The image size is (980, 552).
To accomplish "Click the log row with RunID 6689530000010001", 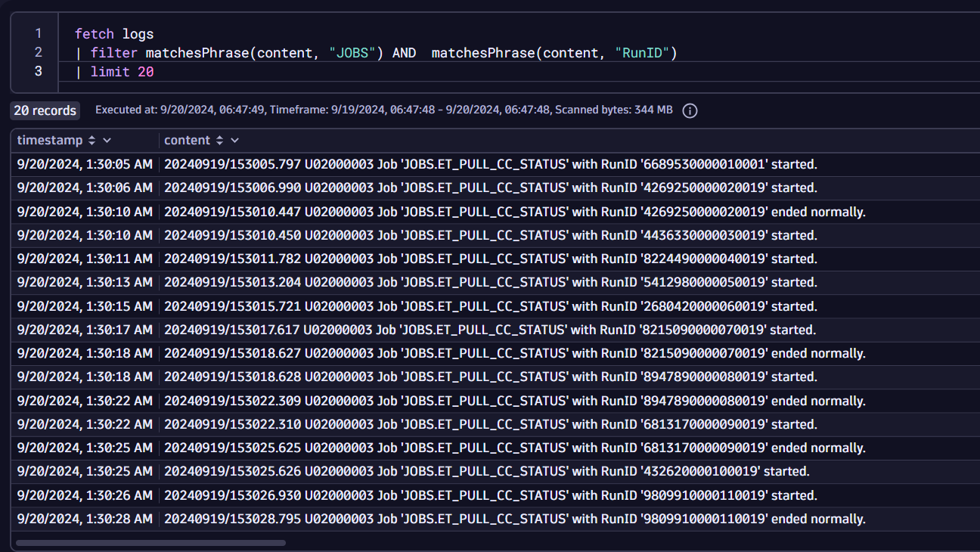I will 492,164.
